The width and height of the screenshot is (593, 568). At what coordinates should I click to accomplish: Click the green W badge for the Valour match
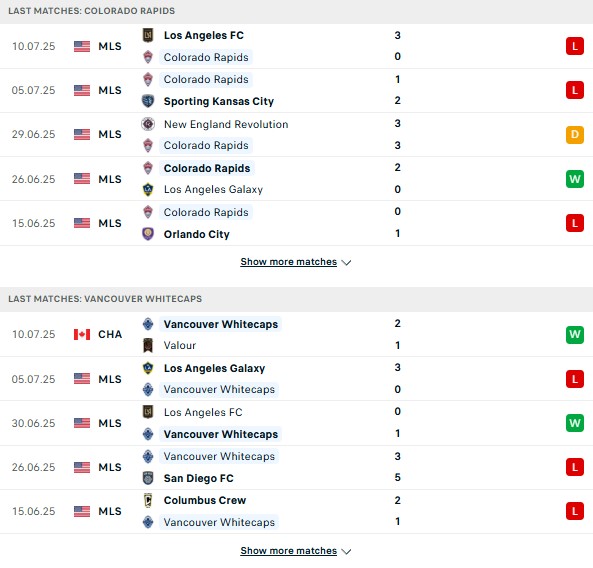pos(575,334)
